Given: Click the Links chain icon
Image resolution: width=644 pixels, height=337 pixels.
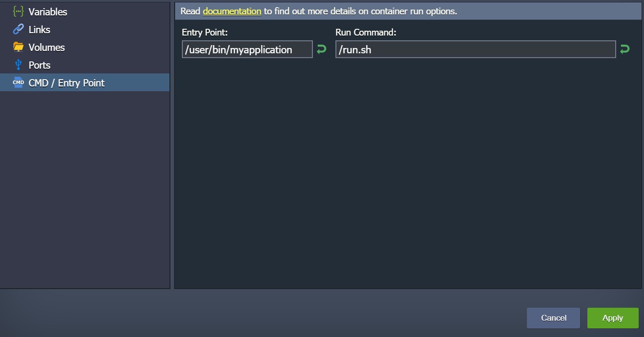Looking at the screenshot, I should [18, 29].
